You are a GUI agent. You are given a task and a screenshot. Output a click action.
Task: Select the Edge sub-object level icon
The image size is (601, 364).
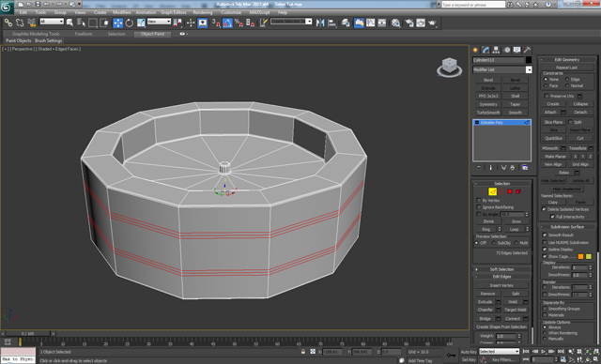click(x=492, y=191)
